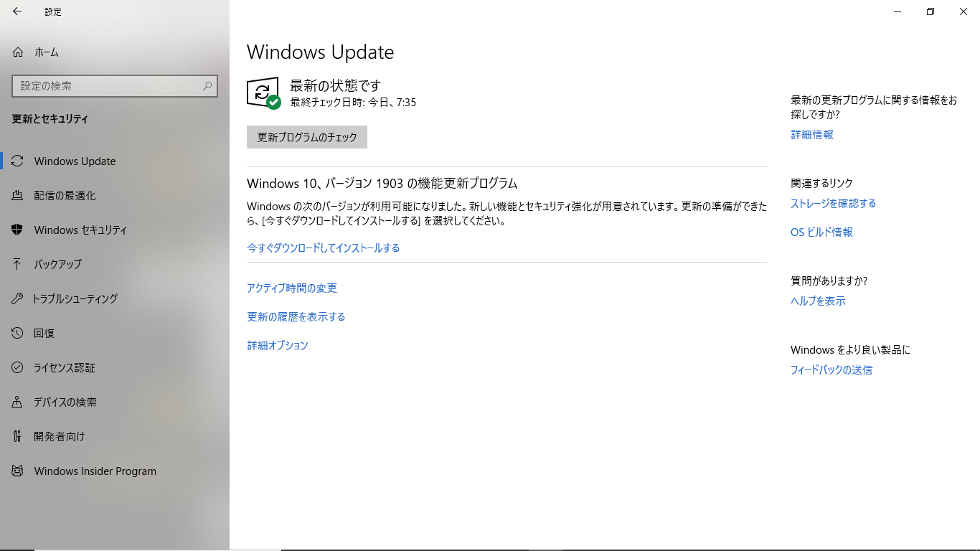Show update history via 更新の履歴を表示する
This screenshot has width=980, height=551.
pos(296,316)
